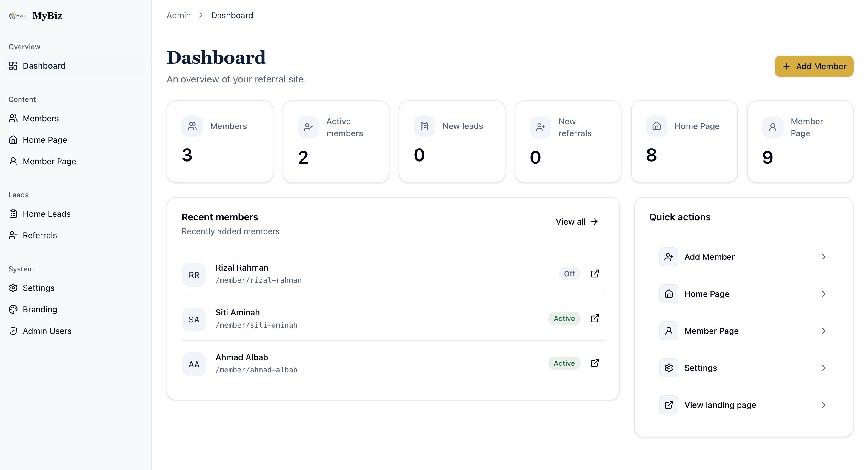The image size is (868, 470).
Task: Click the View landing page external icon
Action: pyautogui.click(x=669, y=405)
